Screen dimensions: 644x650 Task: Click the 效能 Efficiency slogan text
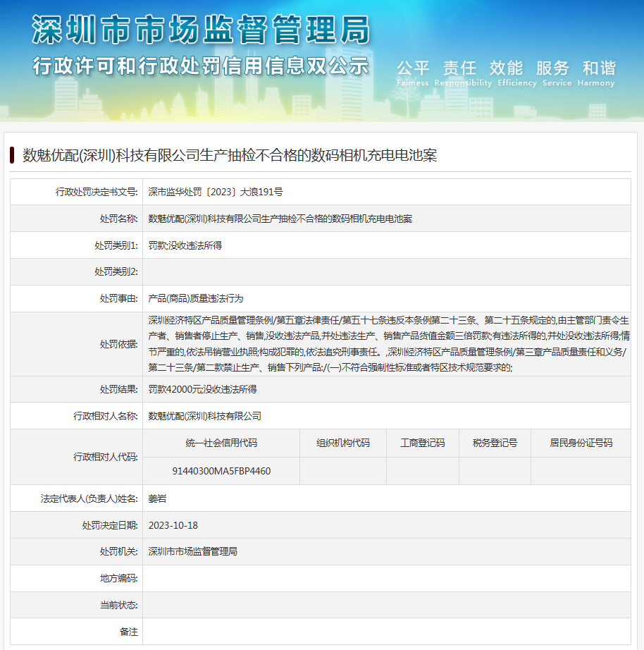click(516, 73)
